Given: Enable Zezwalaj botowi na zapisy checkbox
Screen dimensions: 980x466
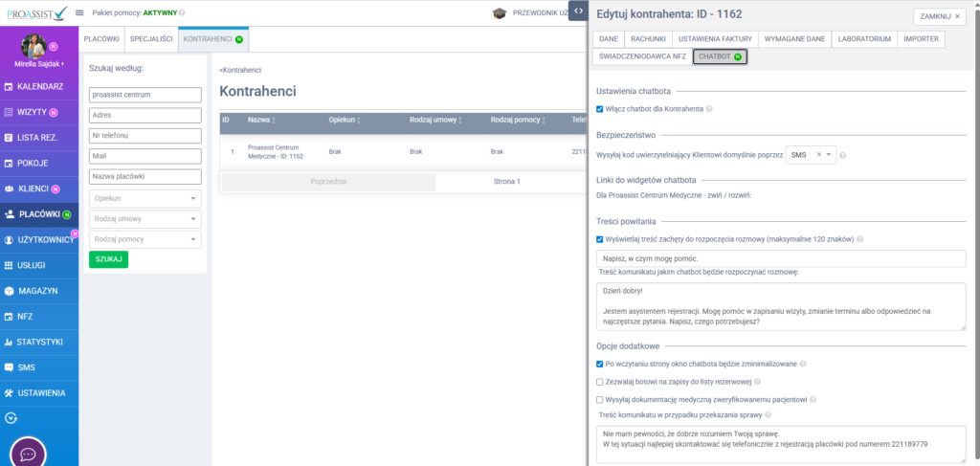Looking at the screenshot, I should tap(599, 382).
